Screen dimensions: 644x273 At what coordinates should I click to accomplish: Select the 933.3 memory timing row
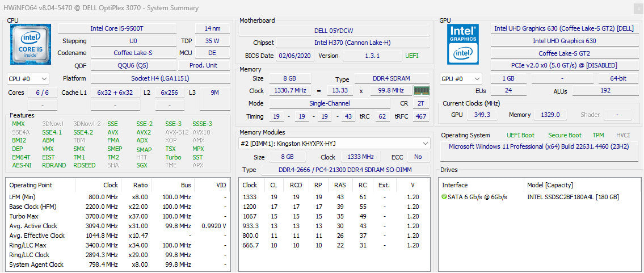pyautogui.click(x=334, y=226)
